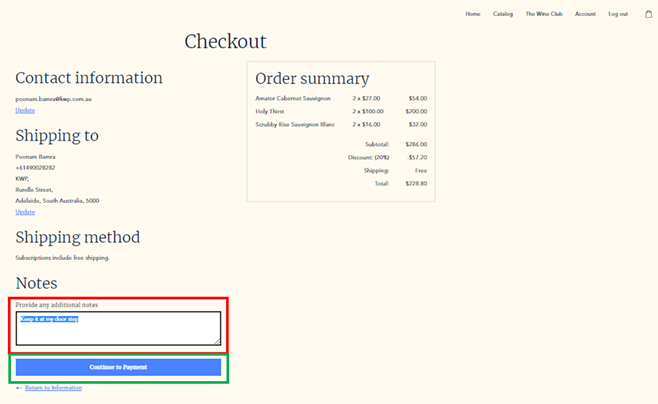Select the Holy Thirst line item
Viewport: 658px width, 404px height.
270,111
